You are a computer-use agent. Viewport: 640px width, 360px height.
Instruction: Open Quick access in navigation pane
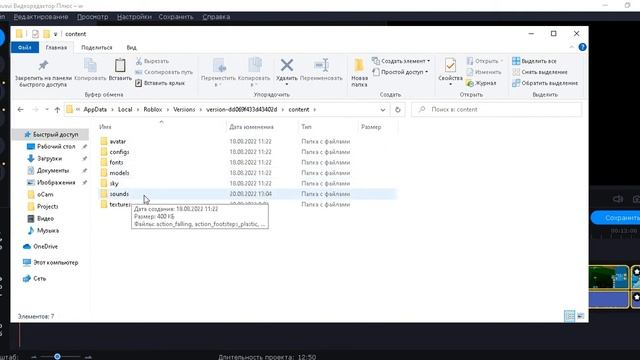(55, 134)
